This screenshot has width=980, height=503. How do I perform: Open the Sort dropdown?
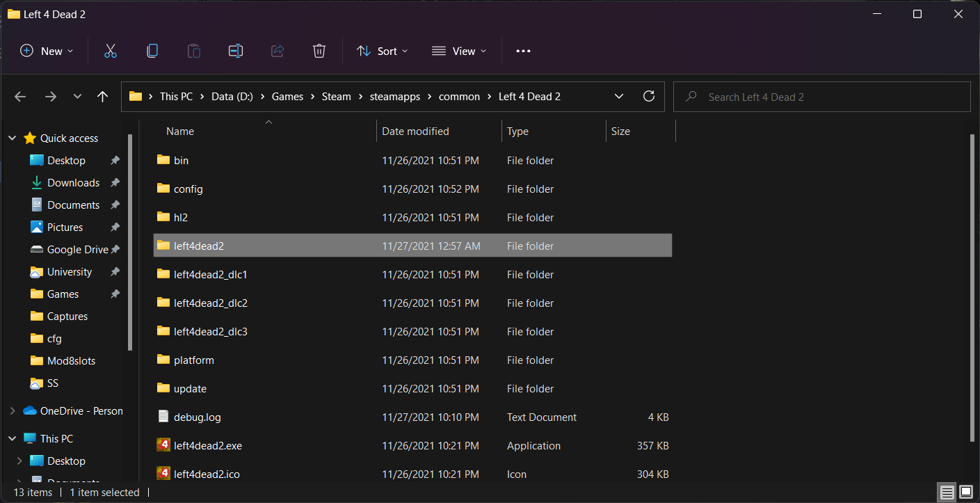click(381, 50)
